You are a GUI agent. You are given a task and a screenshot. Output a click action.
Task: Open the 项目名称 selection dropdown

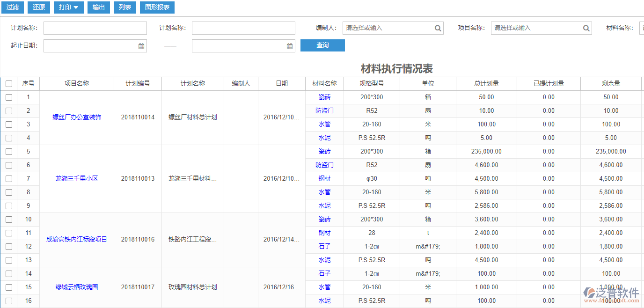tap(538, 28)
